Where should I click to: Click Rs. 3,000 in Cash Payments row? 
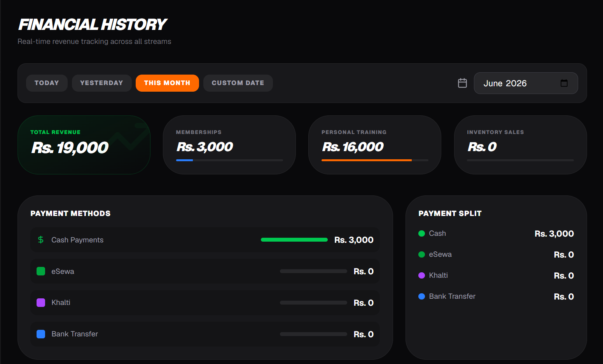[354, 240]
